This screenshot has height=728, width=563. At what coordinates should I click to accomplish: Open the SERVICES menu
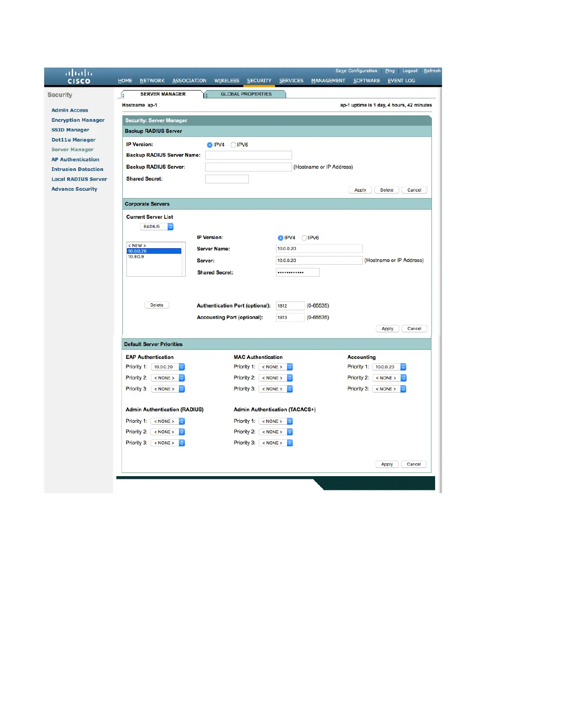coord(292,80)
